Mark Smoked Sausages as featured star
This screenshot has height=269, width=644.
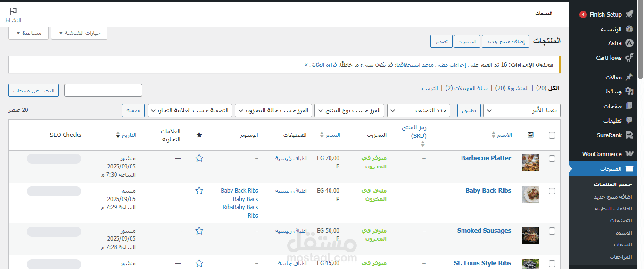click(x=199, y=231)
